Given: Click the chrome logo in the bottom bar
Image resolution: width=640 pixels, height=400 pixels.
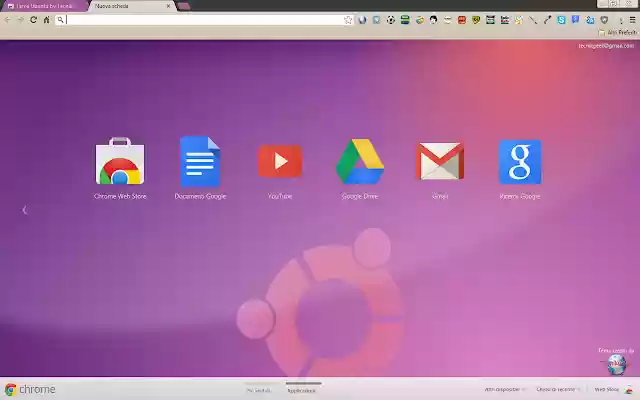Looking at the screenshot, I should click(x=30, y=389).
